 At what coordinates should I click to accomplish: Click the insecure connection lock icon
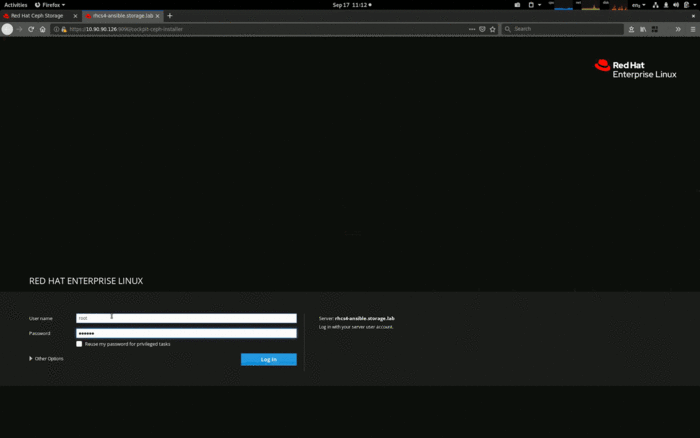tap(64, 29)
